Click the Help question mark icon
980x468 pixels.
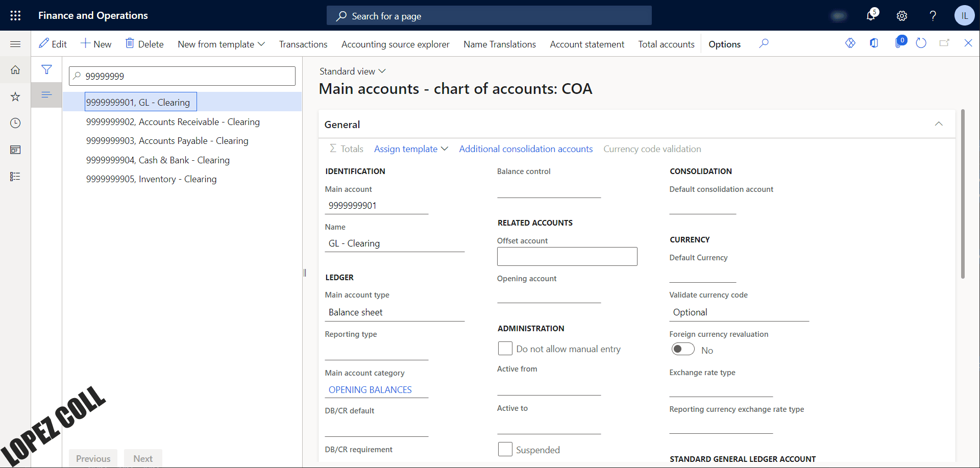click(x=933, y=16)
